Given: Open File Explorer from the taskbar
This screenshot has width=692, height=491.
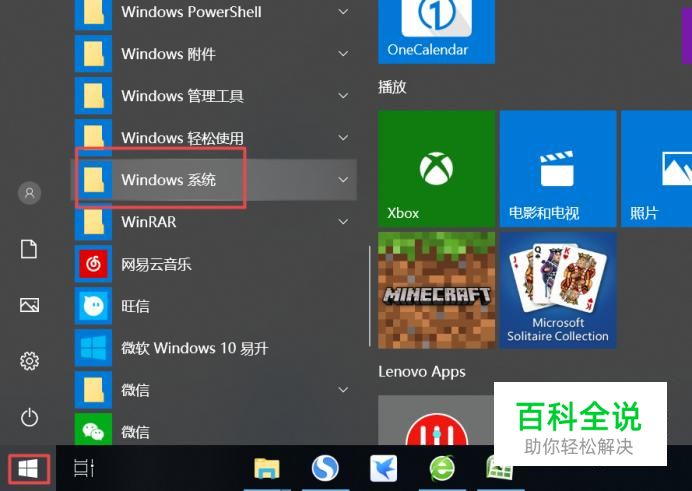Looking at the screenshot, I should tap(267, 469).
